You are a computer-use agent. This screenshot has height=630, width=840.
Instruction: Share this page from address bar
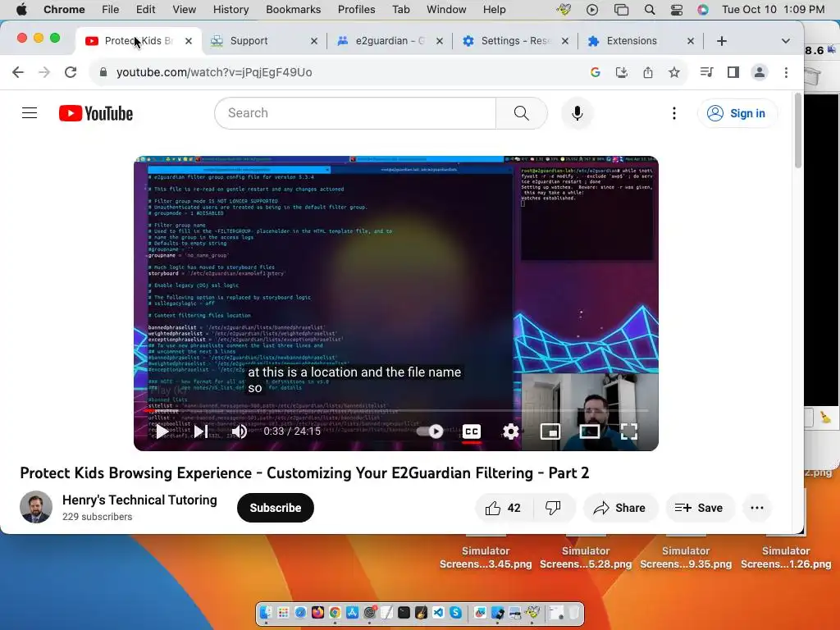[648, 72]
